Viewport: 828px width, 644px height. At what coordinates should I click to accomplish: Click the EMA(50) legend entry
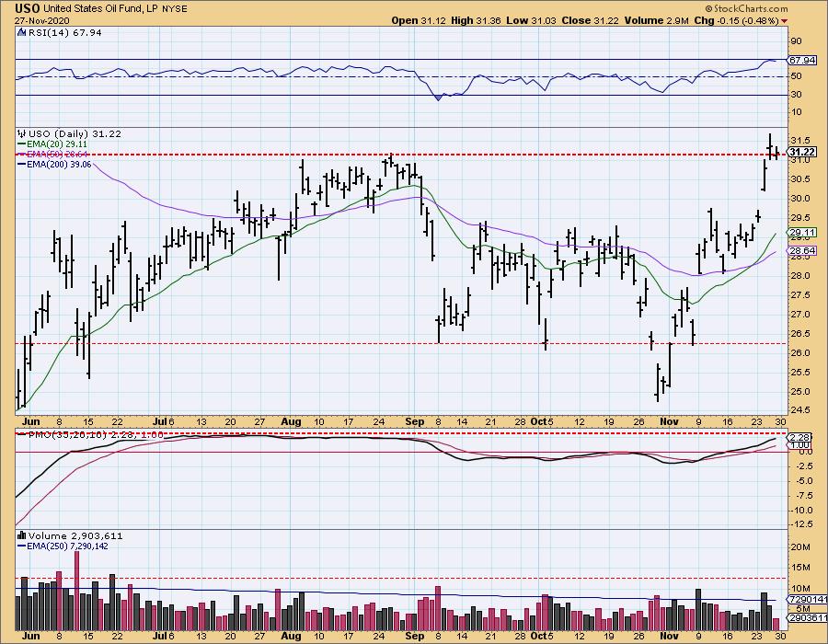point(57,155)
